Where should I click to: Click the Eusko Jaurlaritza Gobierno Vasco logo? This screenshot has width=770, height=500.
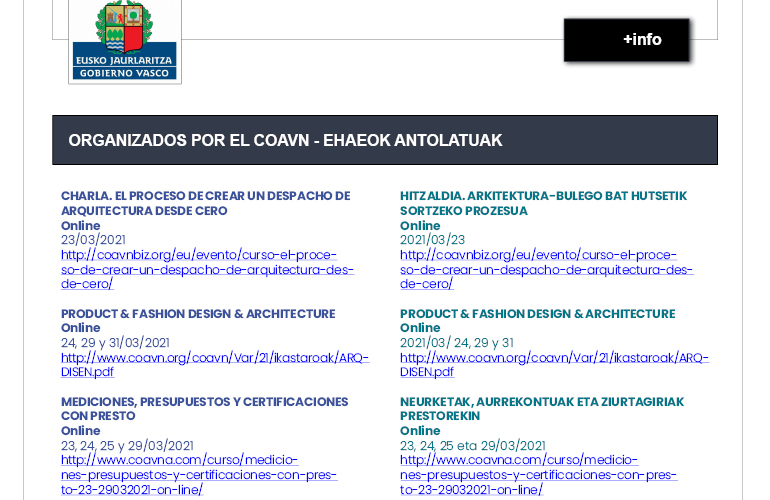click(x=125, y=41)
